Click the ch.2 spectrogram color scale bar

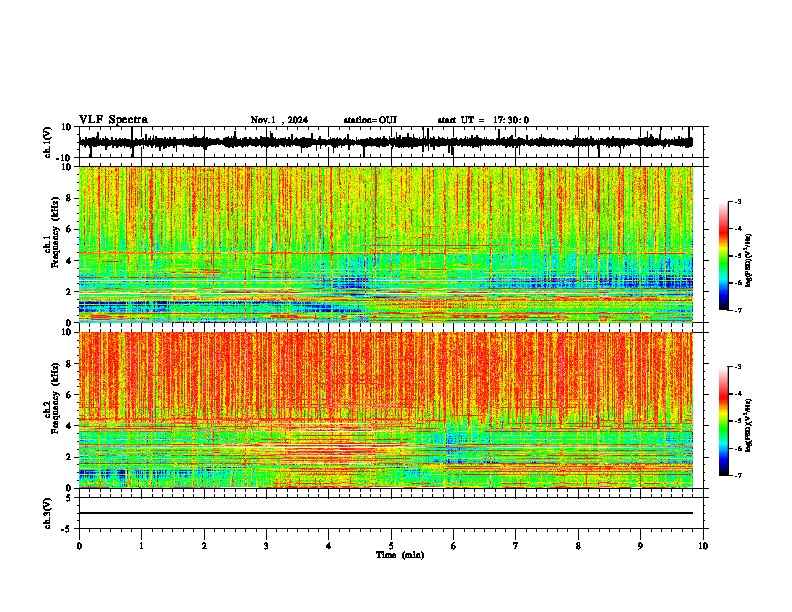click(723, 421)
